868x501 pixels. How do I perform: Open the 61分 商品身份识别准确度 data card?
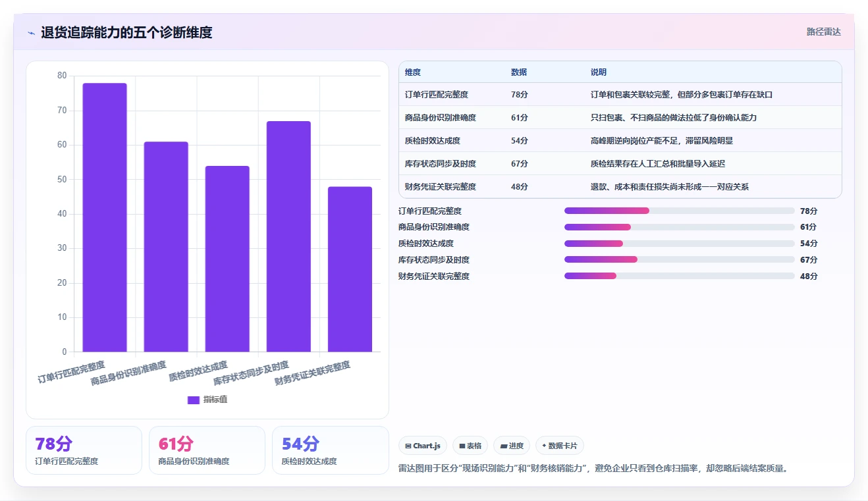pyautogui.click(x=207, y=450)
